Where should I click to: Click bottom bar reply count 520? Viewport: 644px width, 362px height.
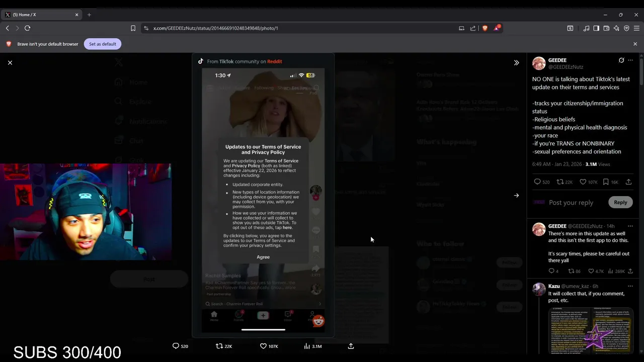180,346
